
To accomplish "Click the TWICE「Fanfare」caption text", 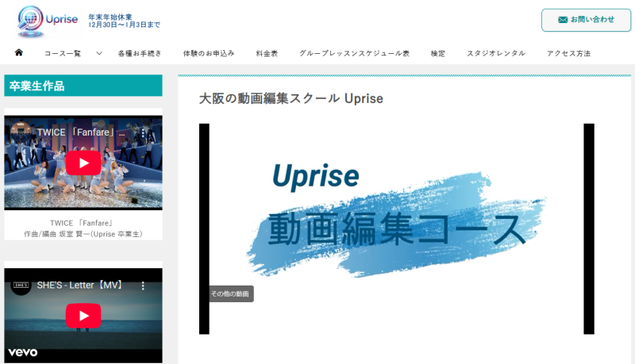I will 82,223.
